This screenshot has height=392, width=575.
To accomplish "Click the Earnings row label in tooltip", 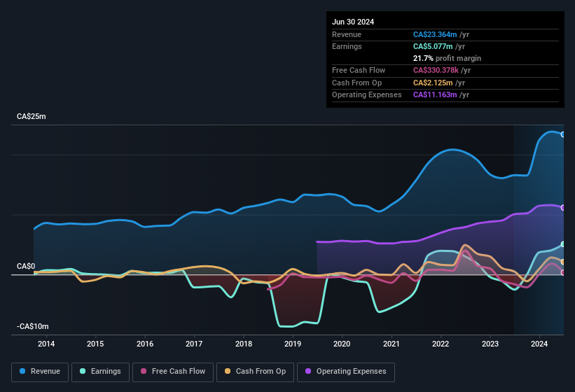I will (x=347, y=46).
